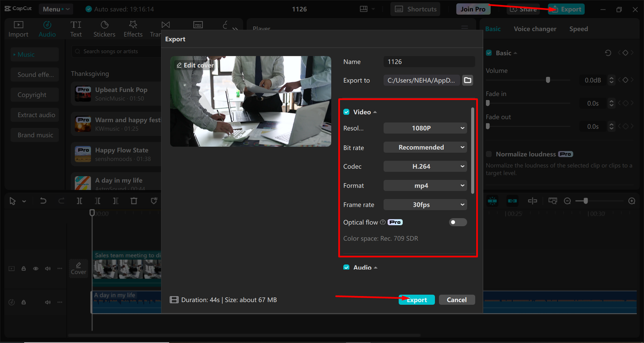Open the Effects panel icon

(133, 29)
